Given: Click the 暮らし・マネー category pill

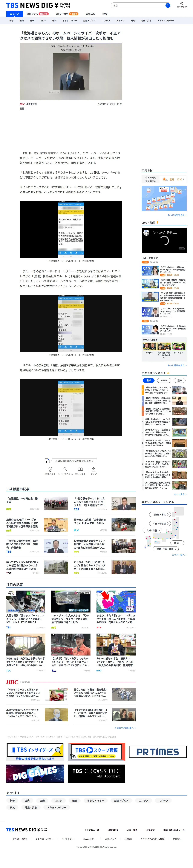Looking at the screenshot, I should coord(96,800).
